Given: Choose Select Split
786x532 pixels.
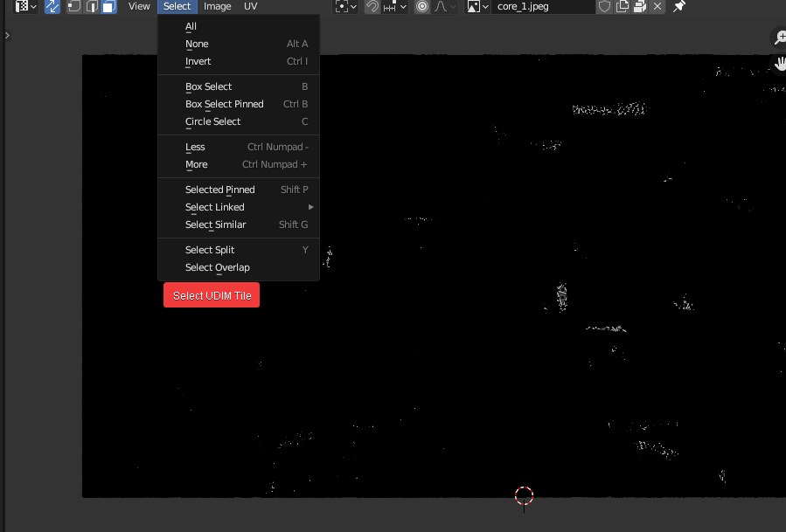Looking at the screenshot, I should tap(239, 250).
